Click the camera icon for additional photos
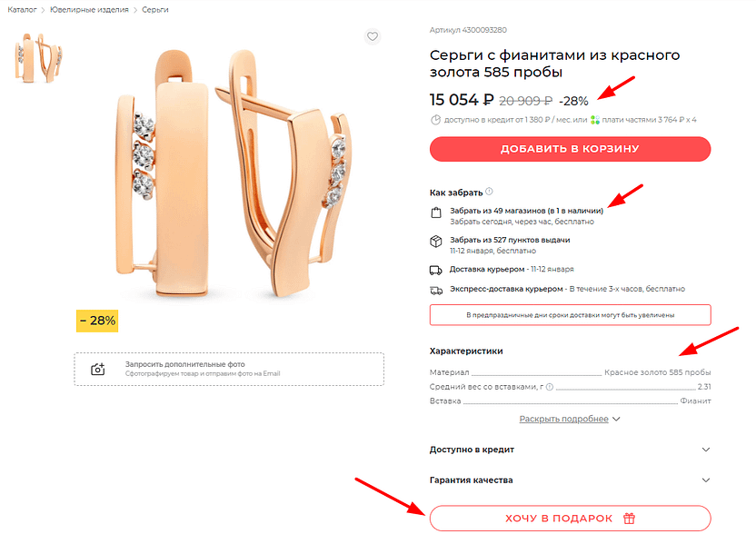The image size is (756, 534). pos(98,369)
